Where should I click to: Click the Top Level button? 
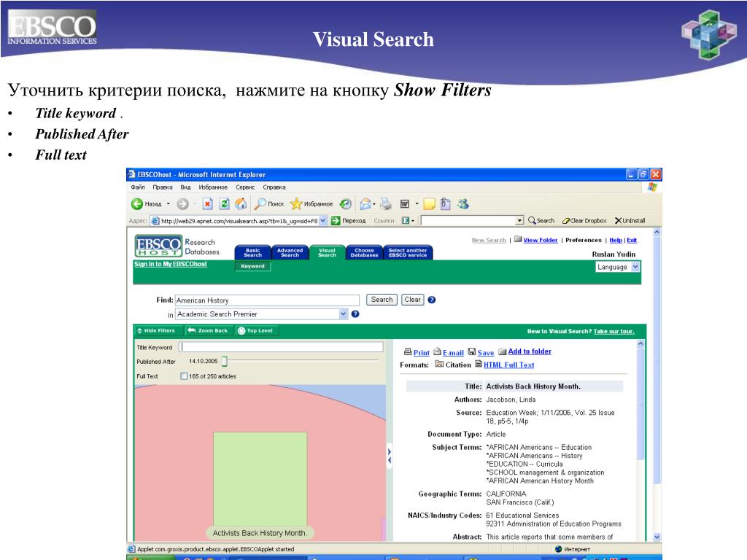(256, 330)
